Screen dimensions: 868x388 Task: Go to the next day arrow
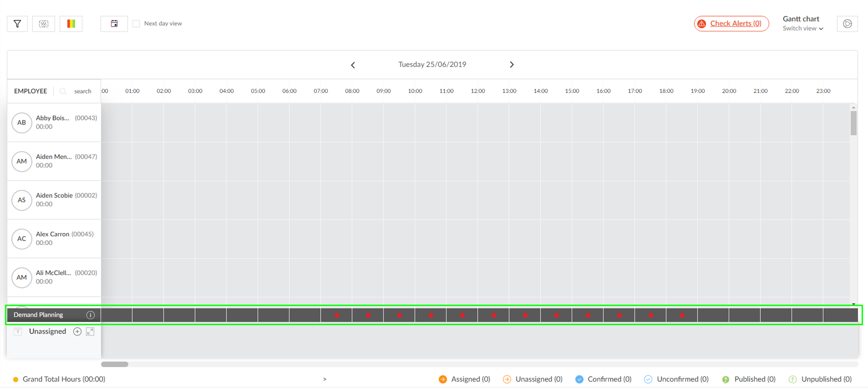coord(512,65)
